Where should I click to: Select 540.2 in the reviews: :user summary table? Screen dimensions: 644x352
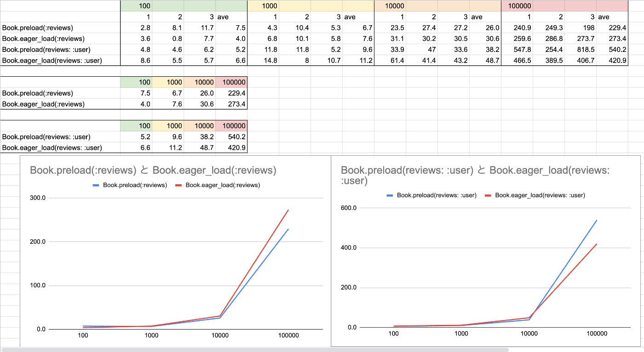[231, 137]
